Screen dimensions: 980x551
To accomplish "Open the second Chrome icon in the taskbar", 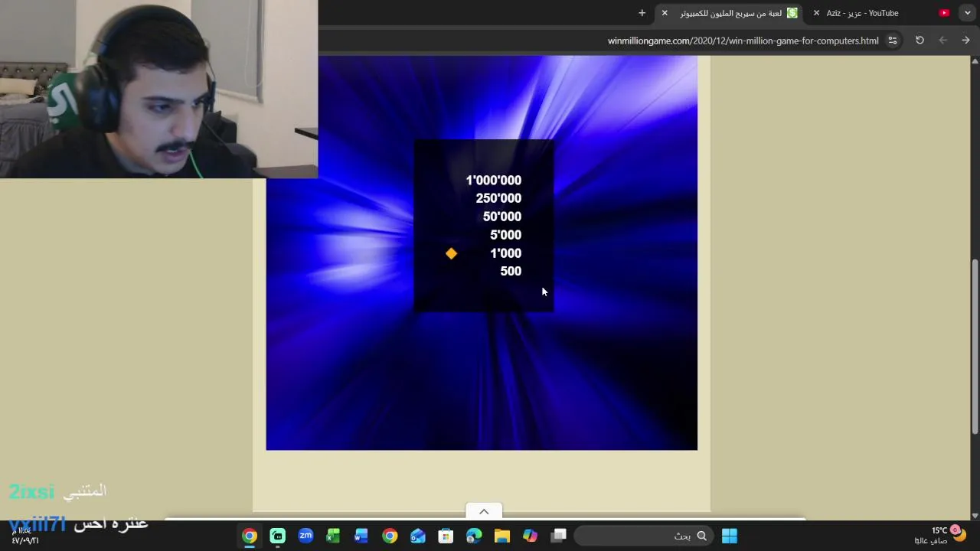I will pos(390,536).
